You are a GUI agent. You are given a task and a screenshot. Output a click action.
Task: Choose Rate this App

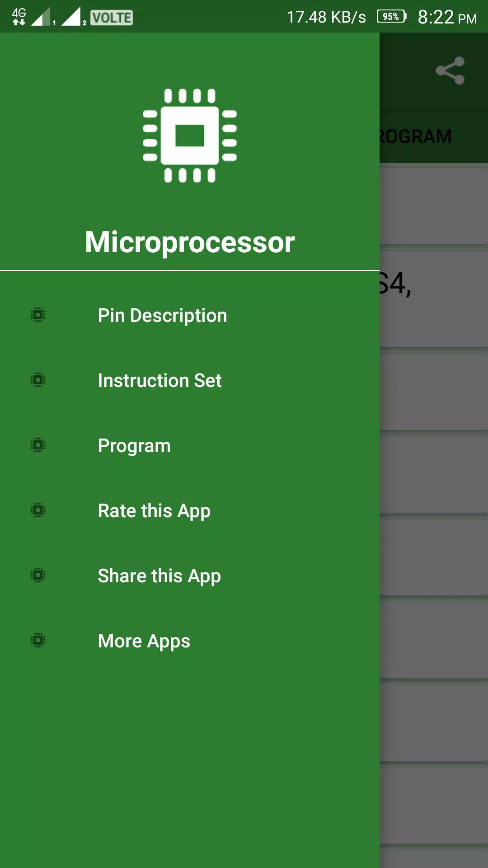pyautogui.click(x=190, y=510)
